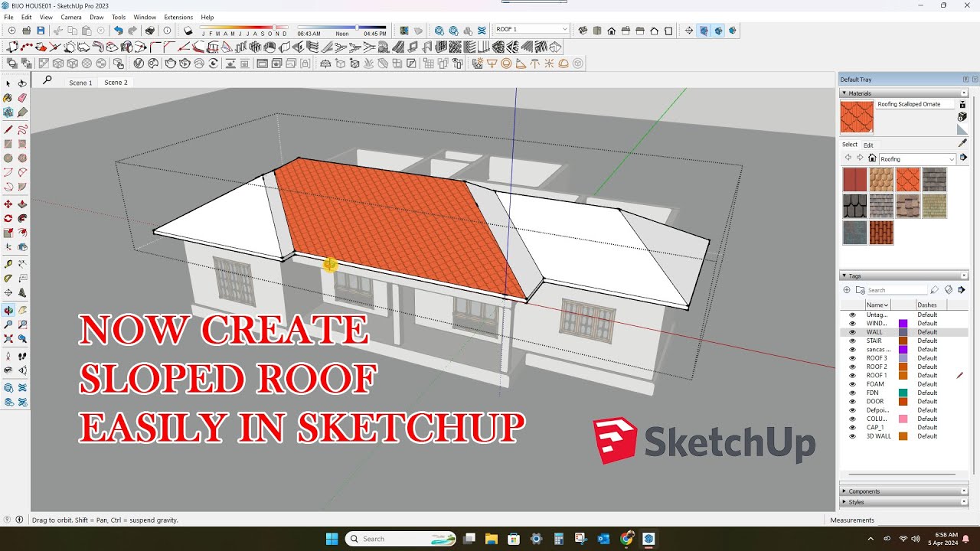Image resolution: width=980 pixels, height=551 pixels.
Task: Pick the Eraser tool
Action: pyautogui.click(x=22, y=98)
